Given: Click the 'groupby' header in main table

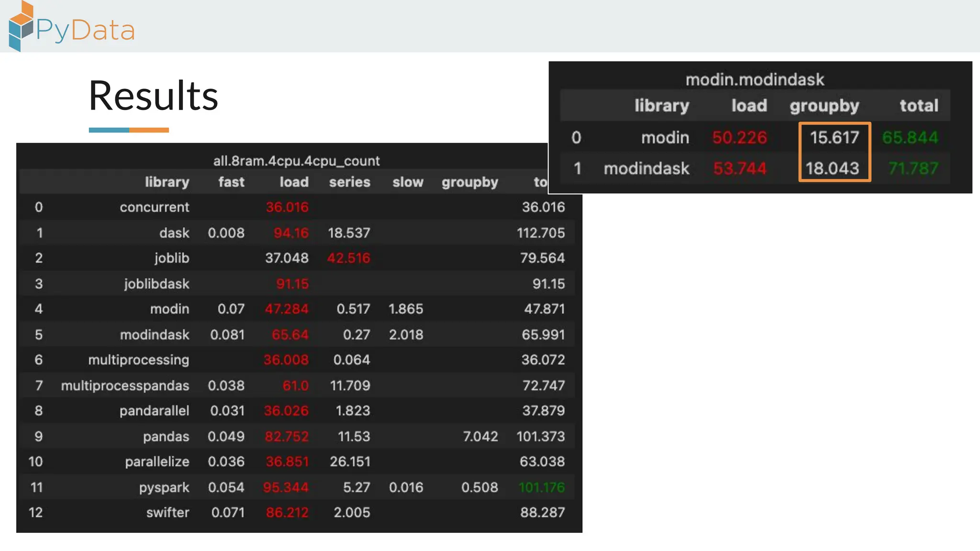Looking at the screenshot, I should (469, 182).
